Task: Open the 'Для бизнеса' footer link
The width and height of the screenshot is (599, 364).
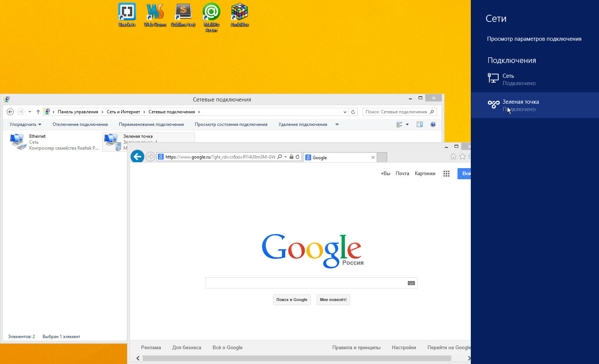Action: (x=187, y=347)
